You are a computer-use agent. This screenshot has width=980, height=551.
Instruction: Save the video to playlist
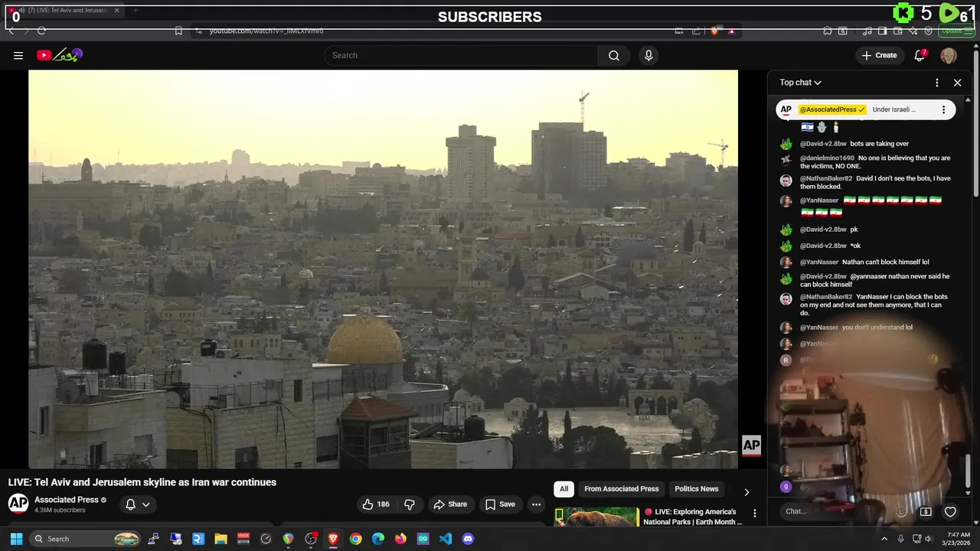(x=500, y=504)
